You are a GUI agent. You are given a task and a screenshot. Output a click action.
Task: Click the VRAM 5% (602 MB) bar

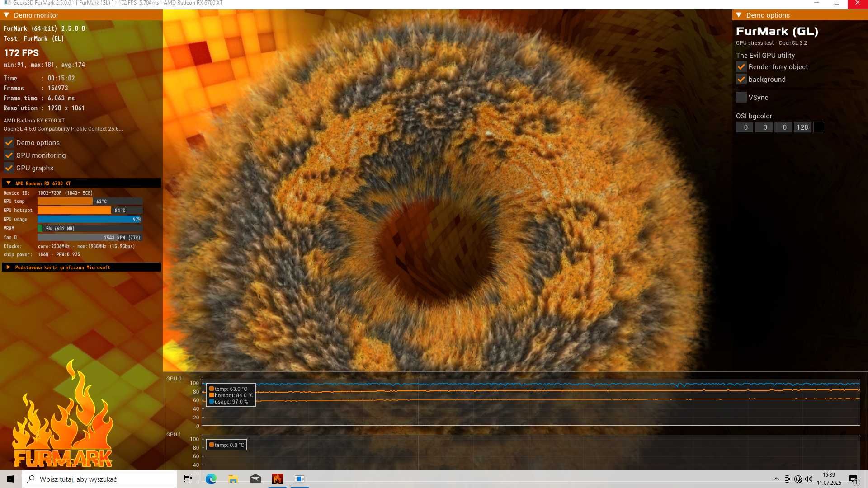pyautogui.click(x=90, y=228)
